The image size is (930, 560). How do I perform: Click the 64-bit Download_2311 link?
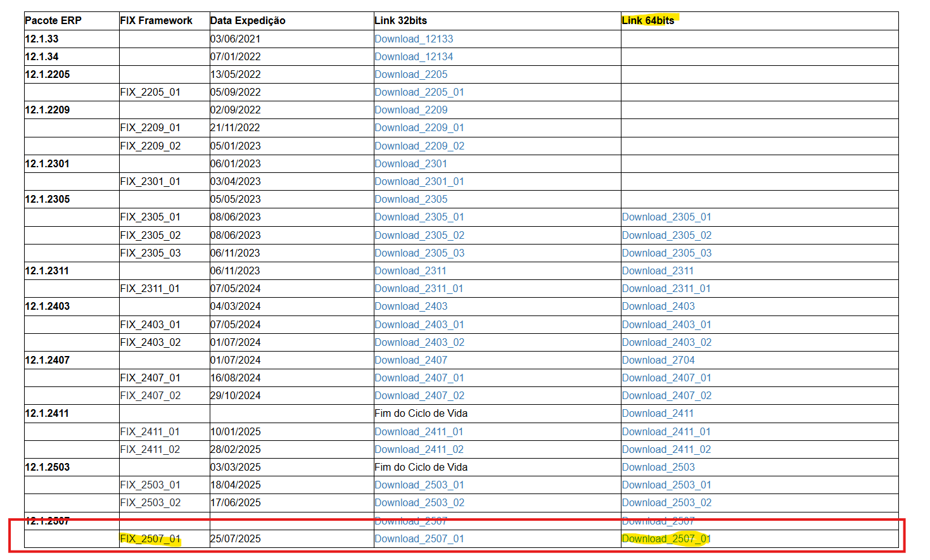coord(658,270)
